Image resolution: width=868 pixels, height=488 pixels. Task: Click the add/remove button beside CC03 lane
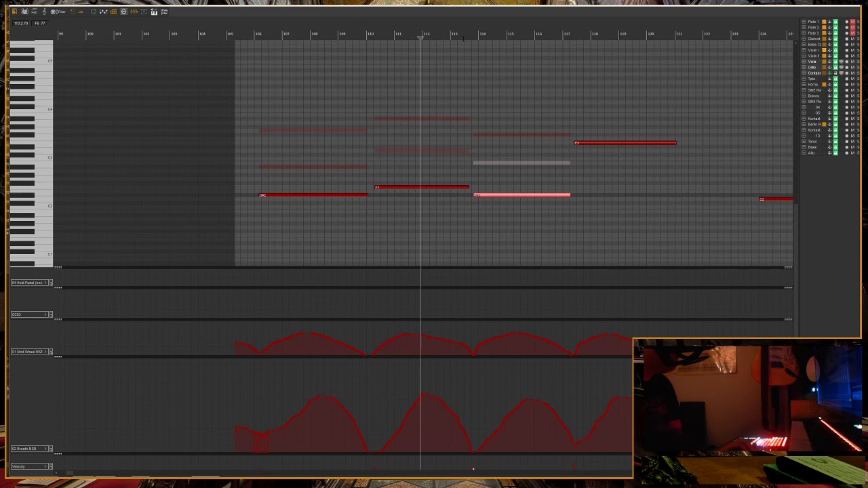tap(50, 314)
